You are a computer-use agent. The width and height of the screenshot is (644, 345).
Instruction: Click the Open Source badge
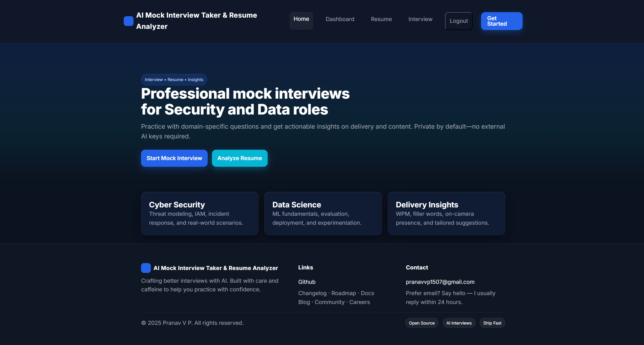pos(421,323)
